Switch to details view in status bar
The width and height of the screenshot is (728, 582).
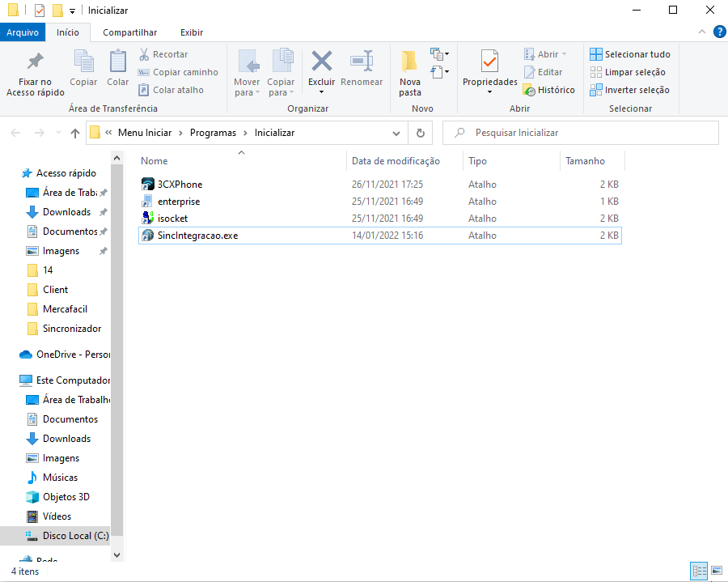pos(699,571)
